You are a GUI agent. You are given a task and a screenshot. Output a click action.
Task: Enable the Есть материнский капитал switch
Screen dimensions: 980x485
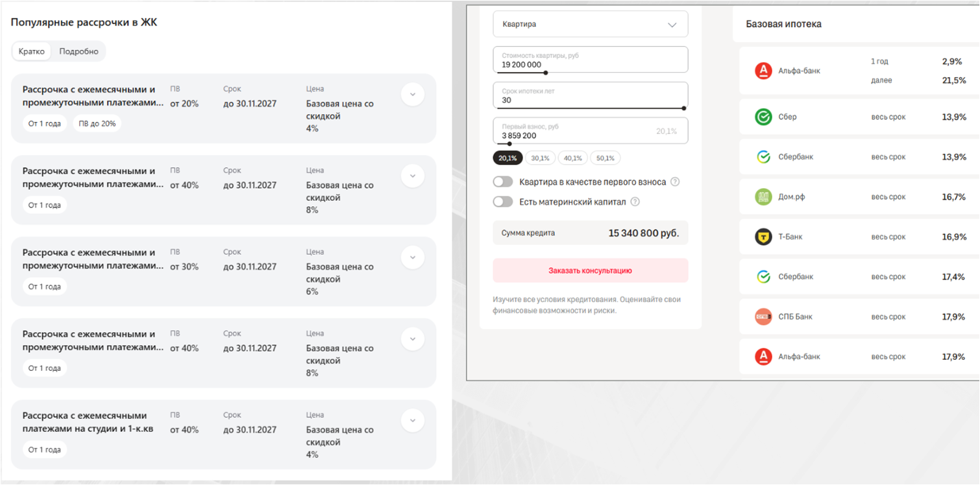[503, 202]
